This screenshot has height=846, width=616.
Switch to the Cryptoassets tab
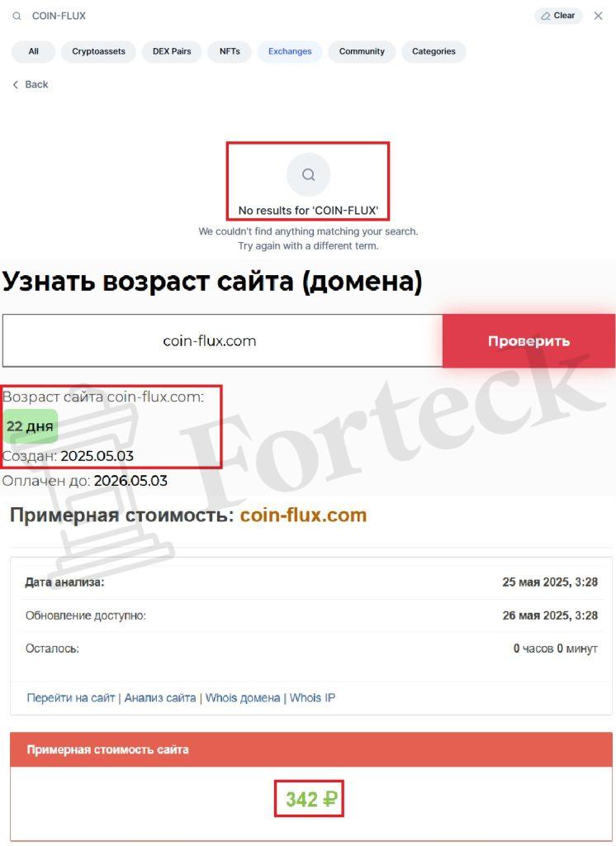click(98, 51)
